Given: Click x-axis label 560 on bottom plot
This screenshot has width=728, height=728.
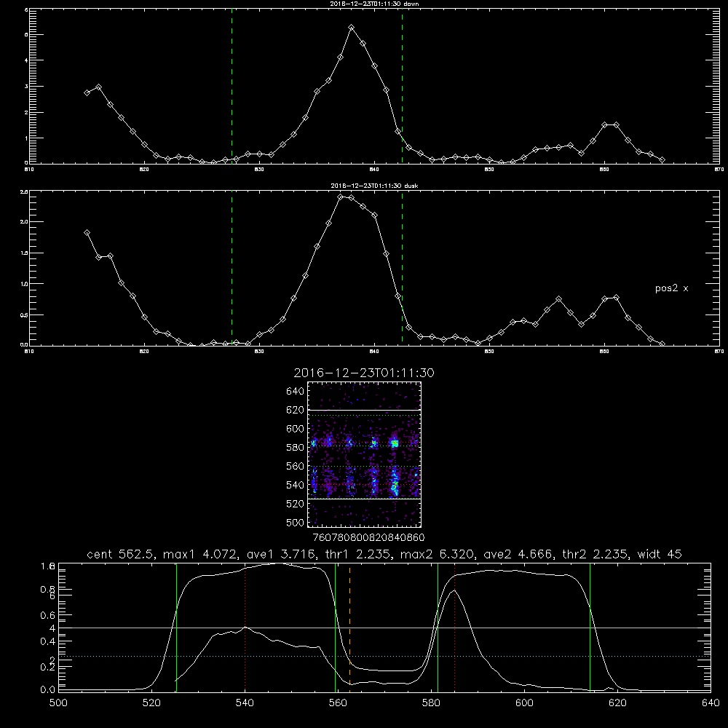Looking at the screenshot, I should pyautogui.click(x=338, y=703).
